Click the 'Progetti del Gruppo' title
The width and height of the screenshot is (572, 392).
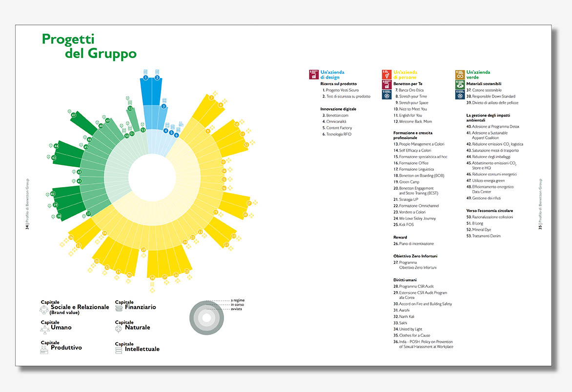[x=89, y=46]
